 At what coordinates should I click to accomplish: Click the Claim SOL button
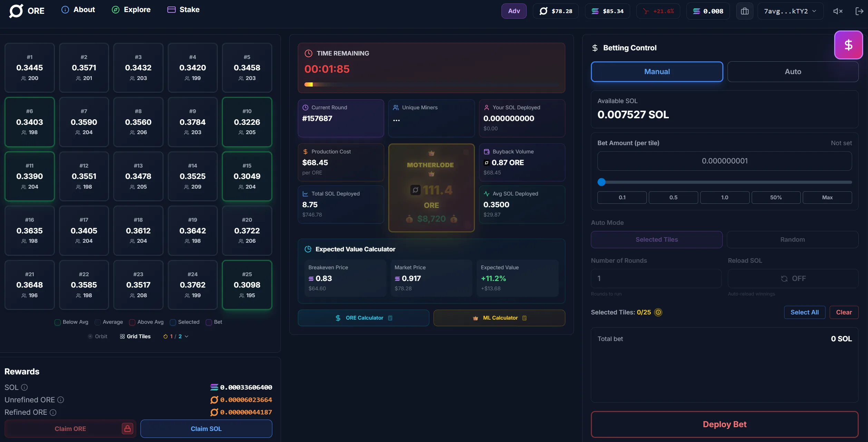[206, 429]
